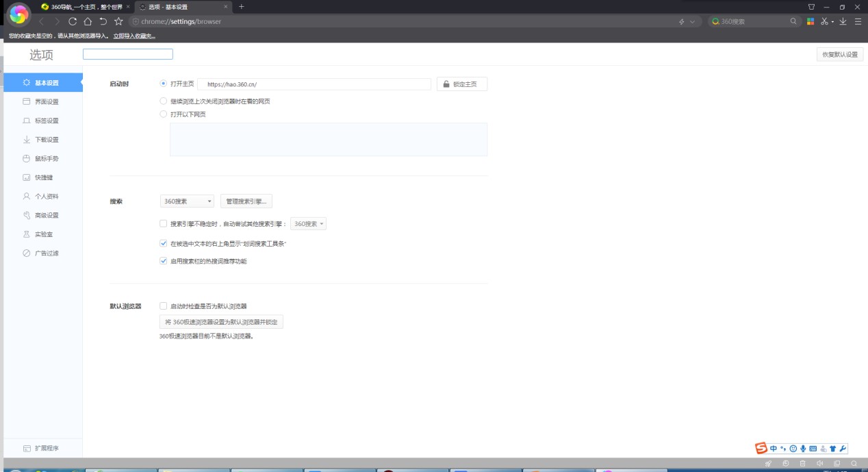
Task: Uncheck 划词搜索工具条 display checkbox
Action: (163, 243)
